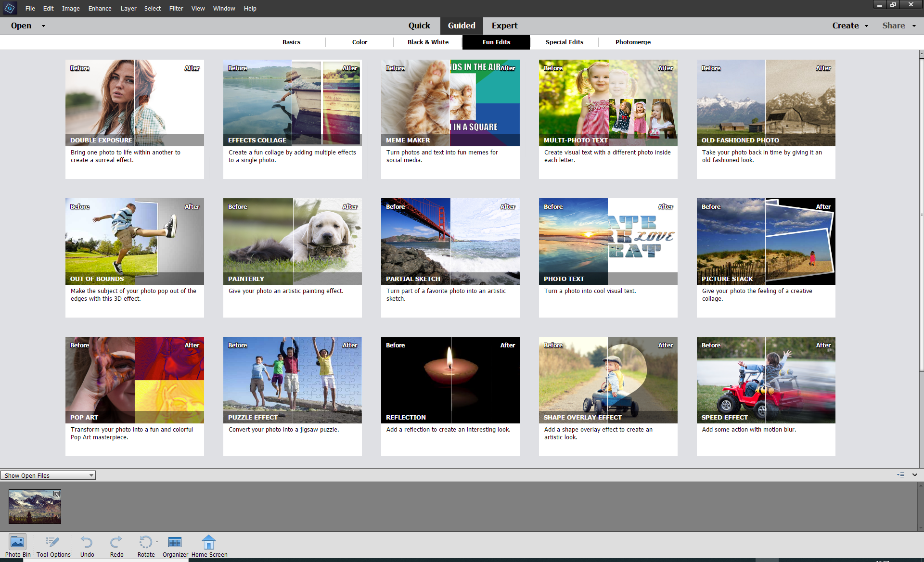This screenshot has width=924, height=562.
Task: Collapse the photo bin with chevron
Action: coord(915,475)
